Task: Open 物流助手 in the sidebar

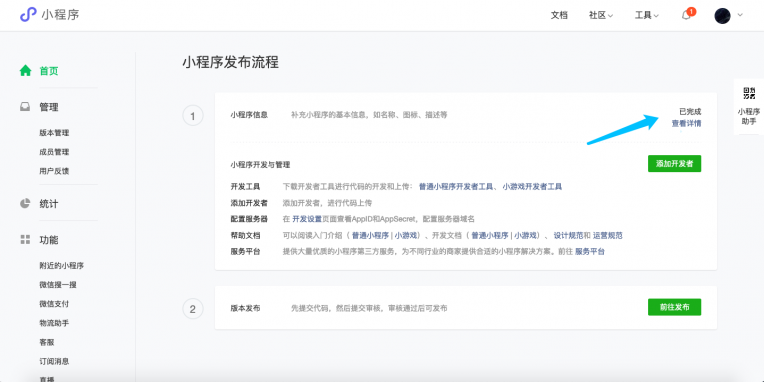Action: 54,323
